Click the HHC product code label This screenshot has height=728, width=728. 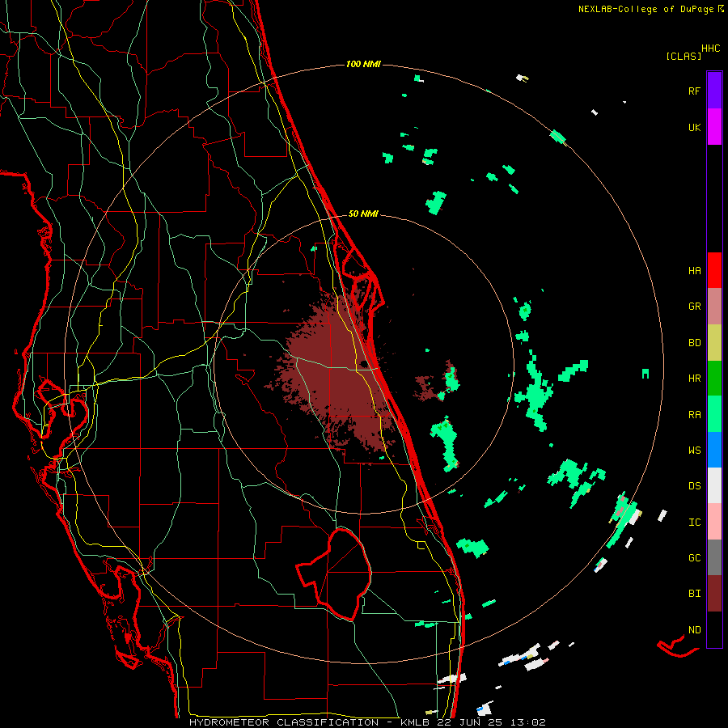(710, 49)
